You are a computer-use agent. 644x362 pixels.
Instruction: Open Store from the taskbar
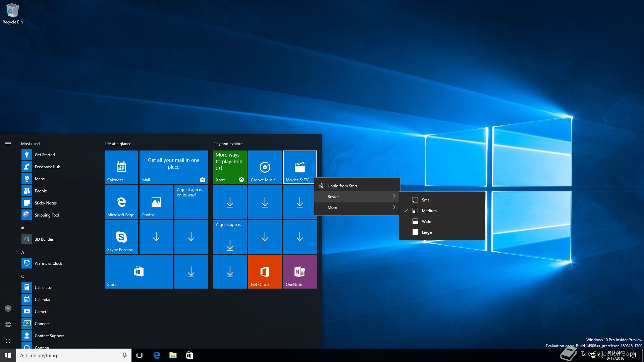point(189,355)
